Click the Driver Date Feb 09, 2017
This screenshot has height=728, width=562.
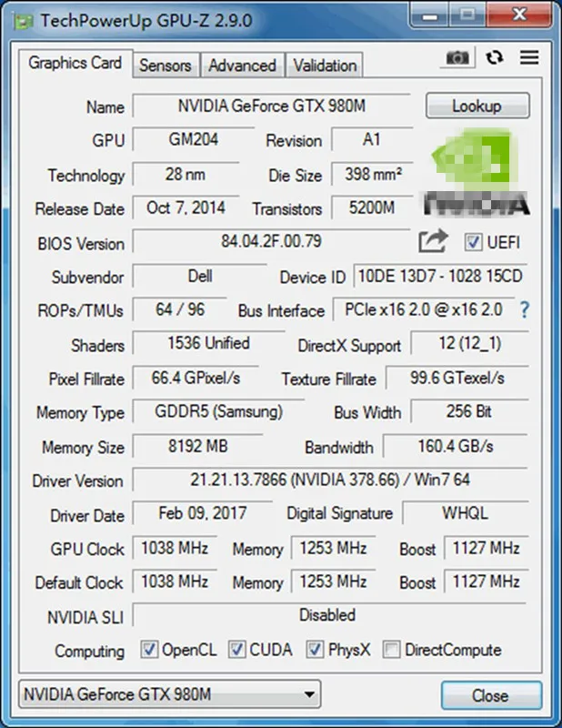pos(203,513)
